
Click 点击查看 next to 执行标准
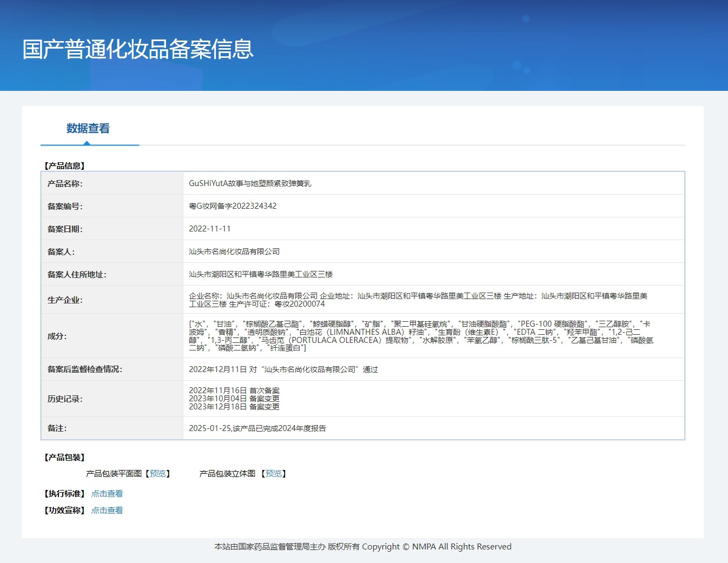107,494
